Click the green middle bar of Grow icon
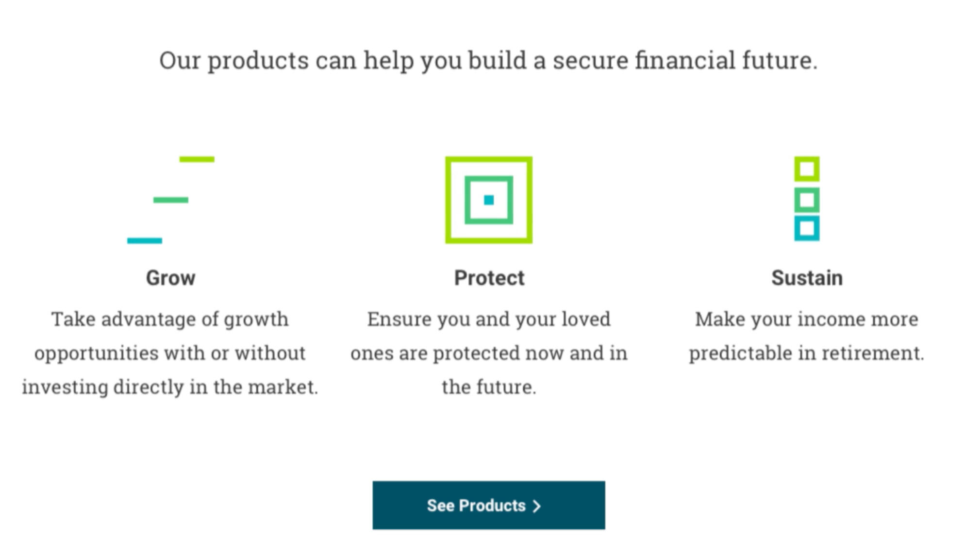 [x=170, y=200]
